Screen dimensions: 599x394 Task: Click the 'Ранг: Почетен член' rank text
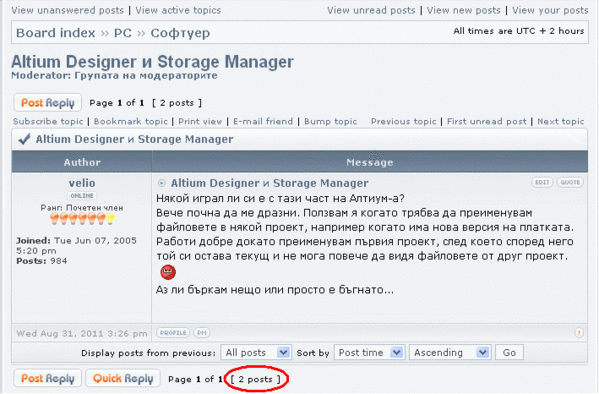coord(82,208)
